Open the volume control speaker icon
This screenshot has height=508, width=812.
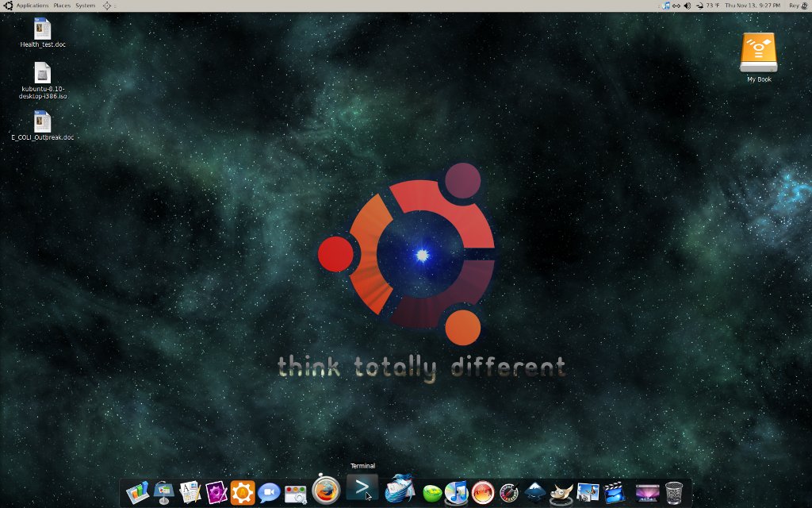coord(688,6)
